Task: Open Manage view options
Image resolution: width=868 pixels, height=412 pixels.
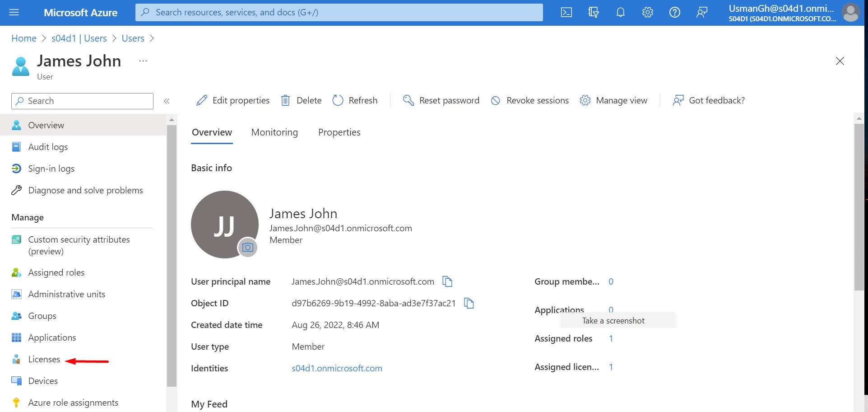Action: 613,100
